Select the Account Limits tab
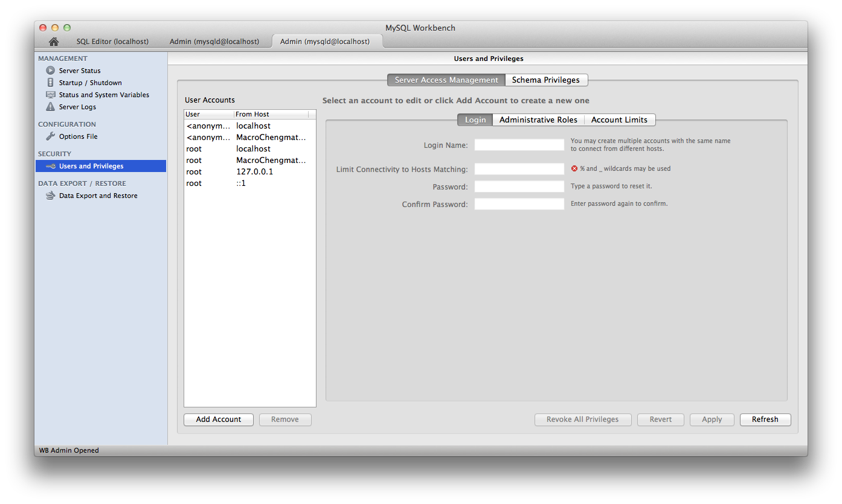 619,120
